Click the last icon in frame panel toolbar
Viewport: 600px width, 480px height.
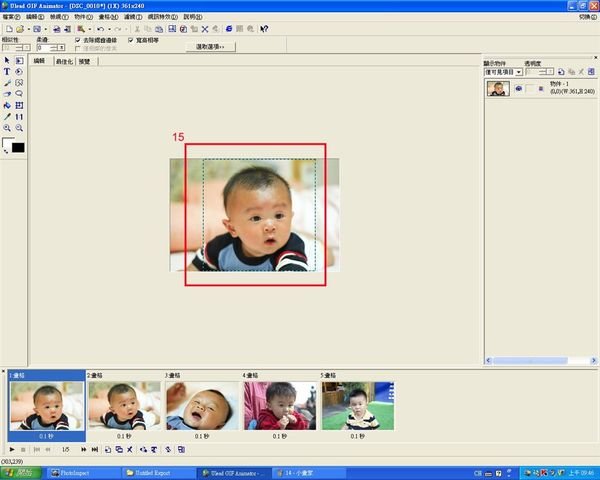coord(181,449)
